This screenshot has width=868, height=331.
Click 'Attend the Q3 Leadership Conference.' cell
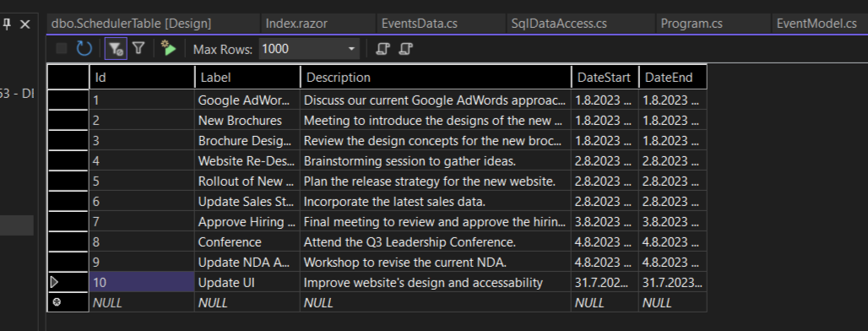pyautogui.click(x=436, y=241)
